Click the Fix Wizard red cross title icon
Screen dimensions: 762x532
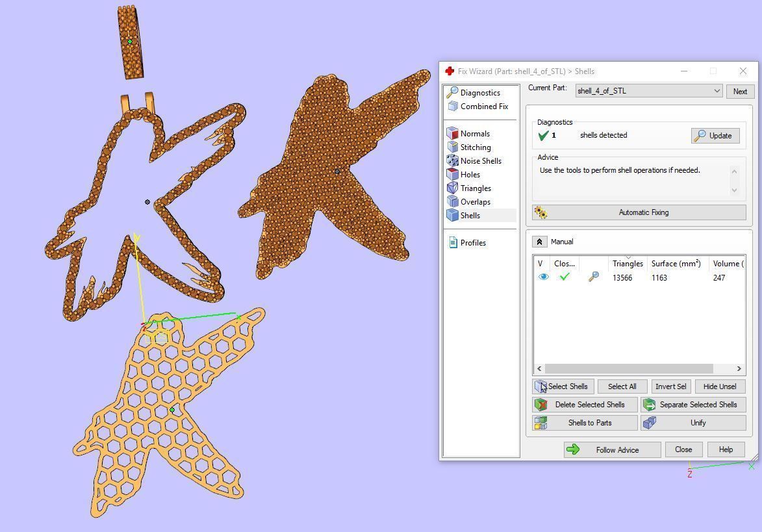450,71
